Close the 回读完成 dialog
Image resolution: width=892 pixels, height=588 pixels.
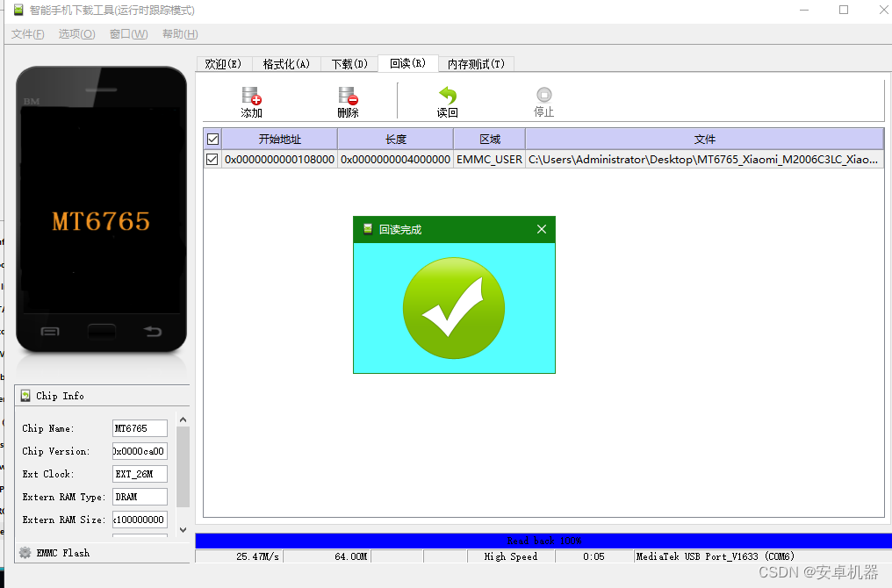pyautogui.click(x=542, y=228)
